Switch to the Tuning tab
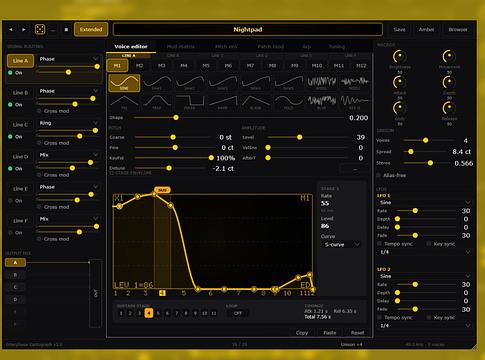The height and width of the screenshot is (360, 485). [x=337, y=47]
